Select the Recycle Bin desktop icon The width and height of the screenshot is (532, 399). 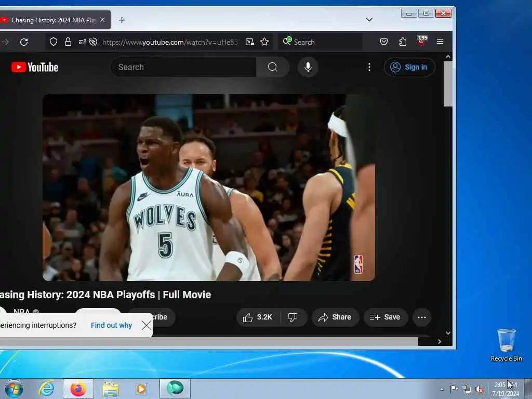click(x=506, y=345)
